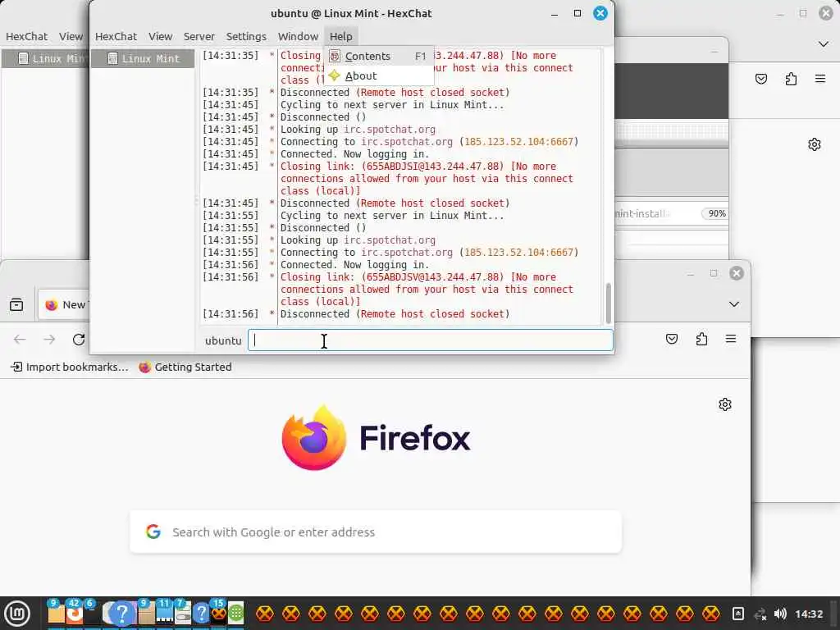Image resolution: width=840 pixels, height=630 pixels.
Task: Open the View menu in front HexChat window
Action: click(x=160, y=36)
